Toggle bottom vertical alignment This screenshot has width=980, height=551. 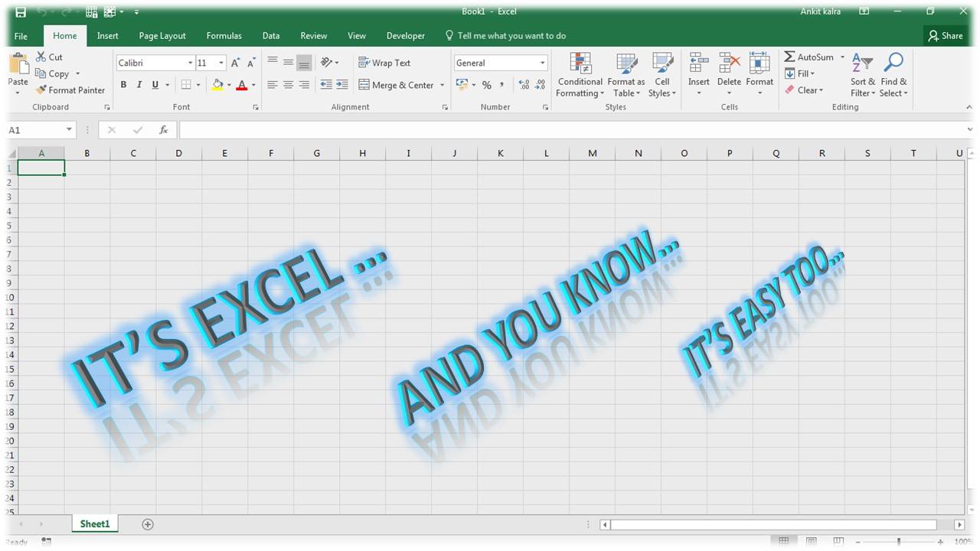[x=304, y=63]
